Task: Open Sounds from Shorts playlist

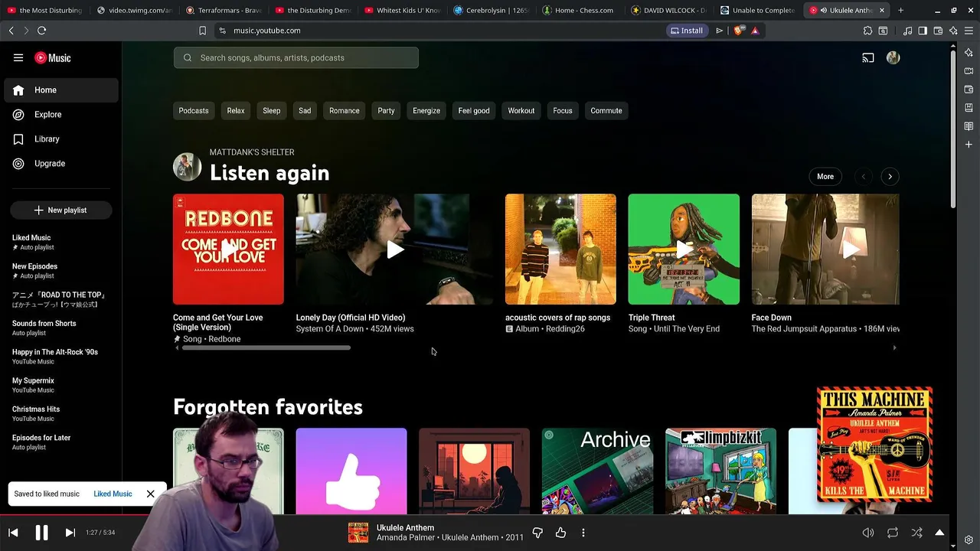Action: tap(61, 328)
